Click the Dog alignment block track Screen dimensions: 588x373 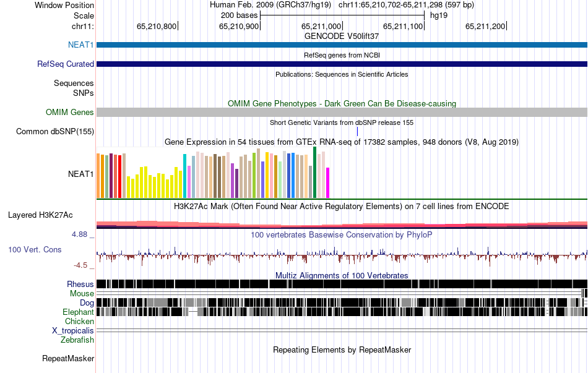point(342,302)
